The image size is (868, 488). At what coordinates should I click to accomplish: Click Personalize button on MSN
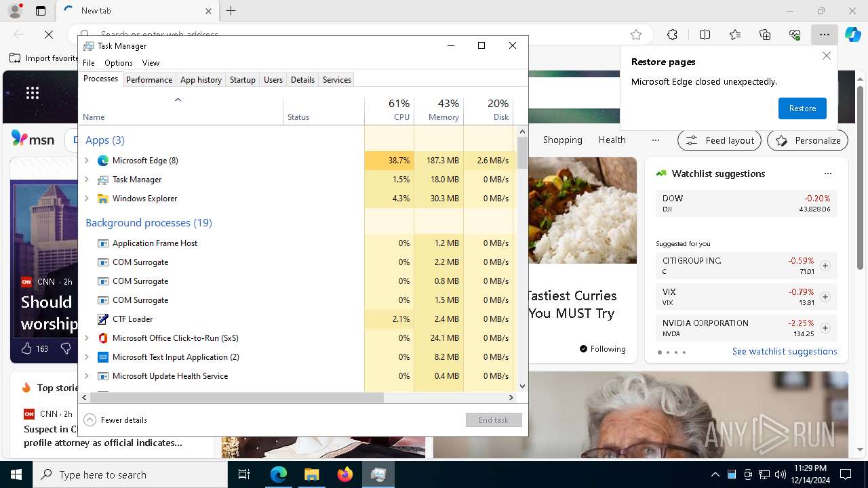pyautogui.click(x=808, y=140)
